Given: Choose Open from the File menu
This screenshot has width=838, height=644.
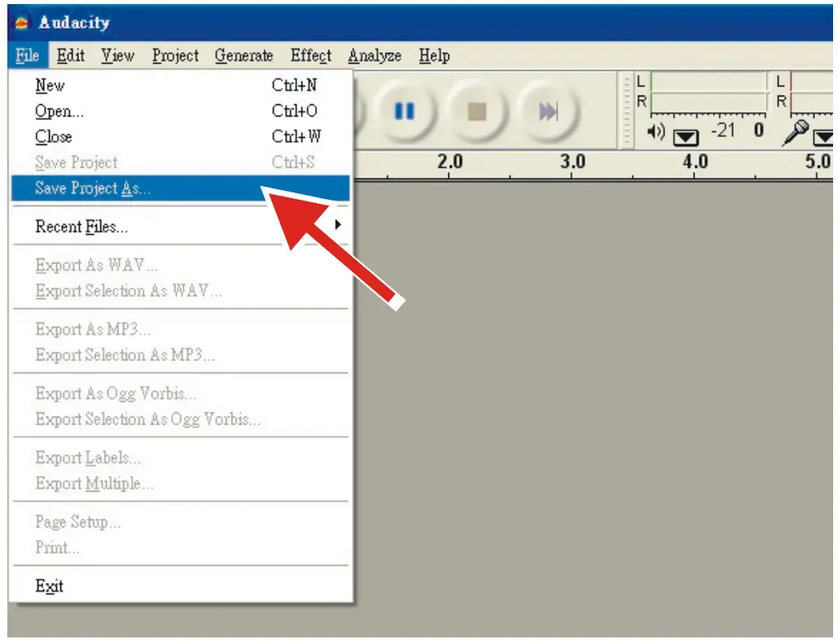Looking at the screenshot, I should [57, 111].
